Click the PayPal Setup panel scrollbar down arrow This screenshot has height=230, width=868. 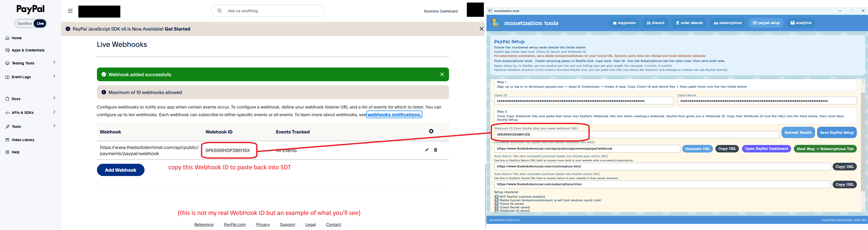[863, 210]
